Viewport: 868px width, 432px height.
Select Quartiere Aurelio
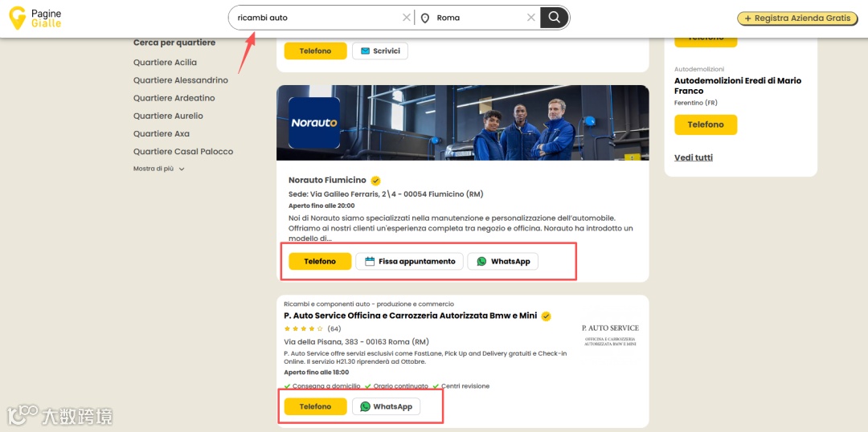pos(168,116)
